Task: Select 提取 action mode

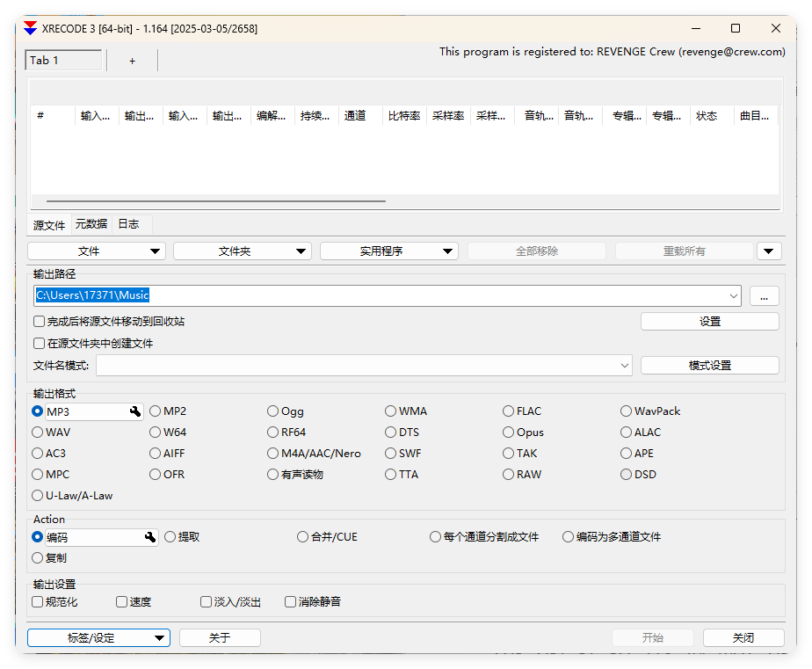Action: [x=171, y=536]
